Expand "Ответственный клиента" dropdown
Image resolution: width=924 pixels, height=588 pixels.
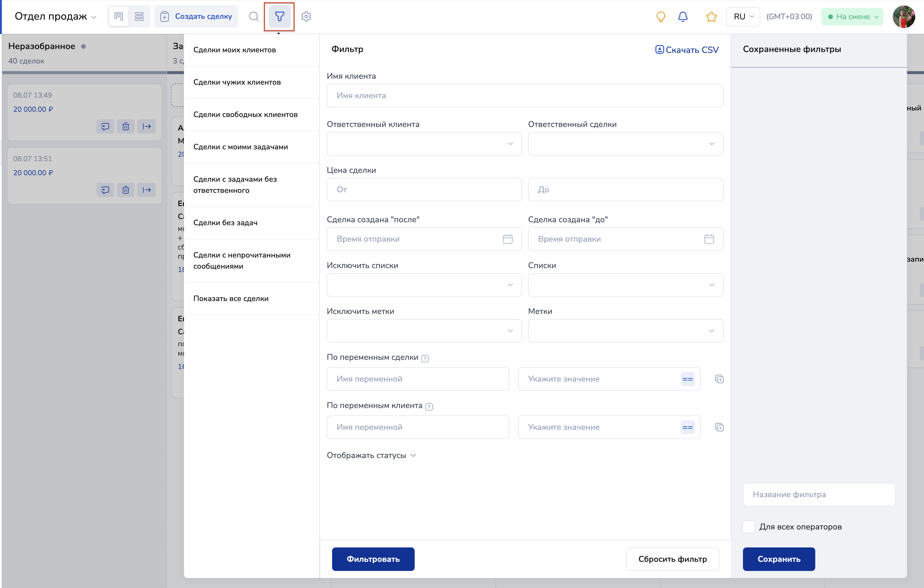pyautogui.click(x=424, y=143)
